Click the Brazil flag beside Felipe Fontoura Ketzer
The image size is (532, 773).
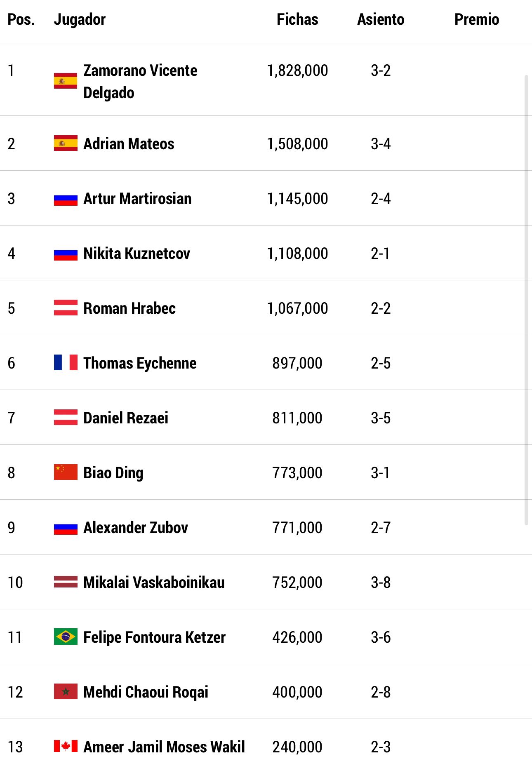(x=66, y=637)
